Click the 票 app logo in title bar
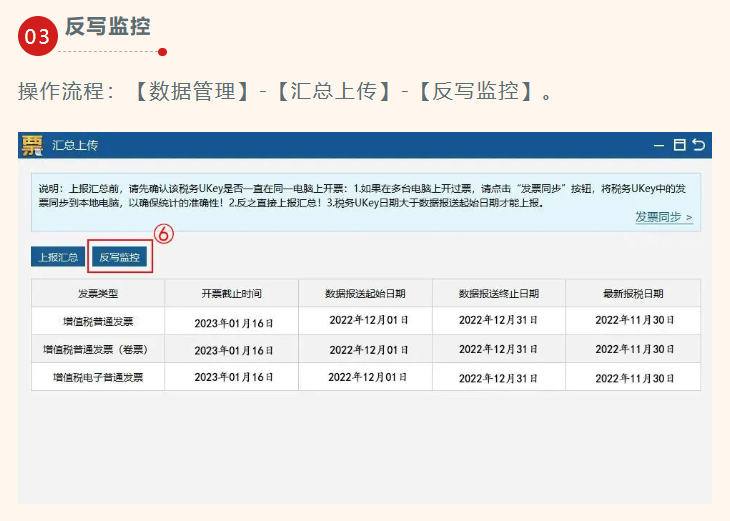 click(x=32, y=146)
